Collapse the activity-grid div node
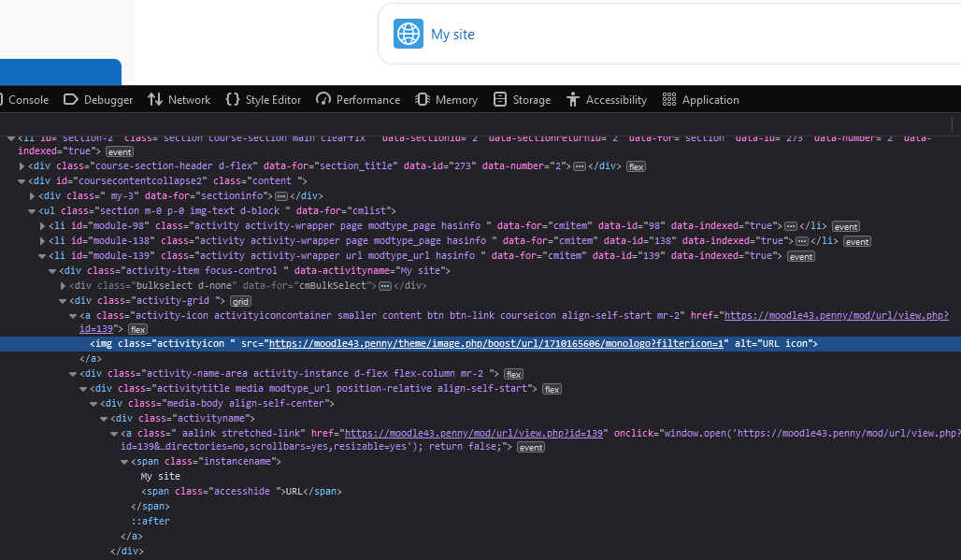This screenshot has width=961, height=560. pos(64,301)
